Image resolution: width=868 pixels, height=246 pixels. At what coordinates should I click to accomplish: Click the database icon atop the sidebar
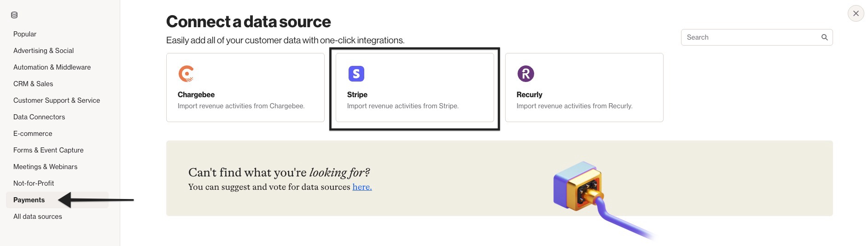pyautogui.click(x=14, y=15)
